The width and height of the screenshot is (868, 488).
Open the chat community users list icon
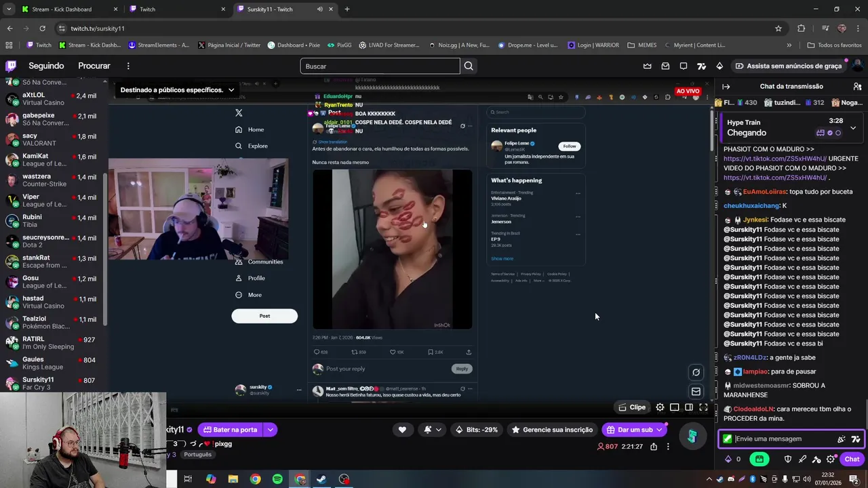tap(857, 86)
